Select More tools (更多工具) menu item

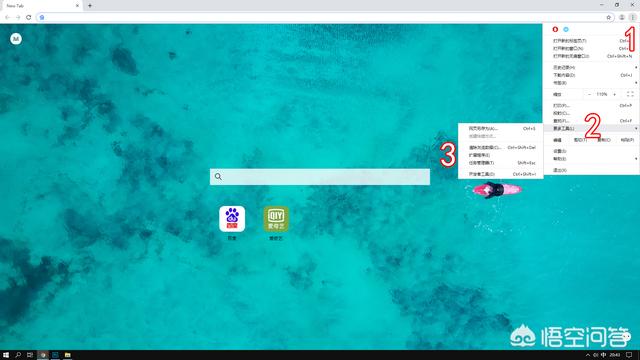click(x=591, y=129)
